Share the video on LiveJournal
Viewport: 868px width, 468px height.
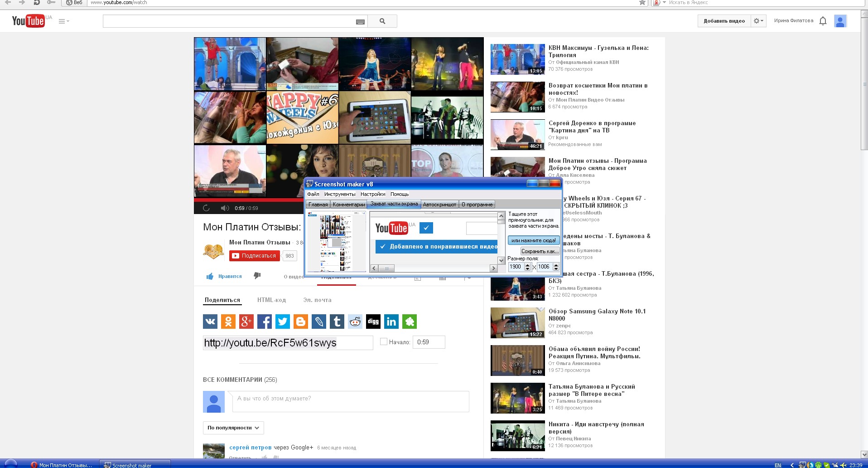pos(319,322)
